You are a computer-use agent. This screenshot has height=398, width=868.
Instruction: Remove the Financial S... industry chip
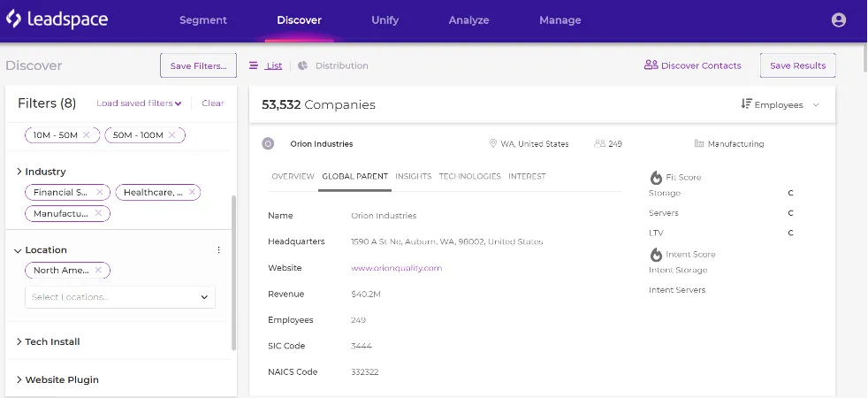100,192
